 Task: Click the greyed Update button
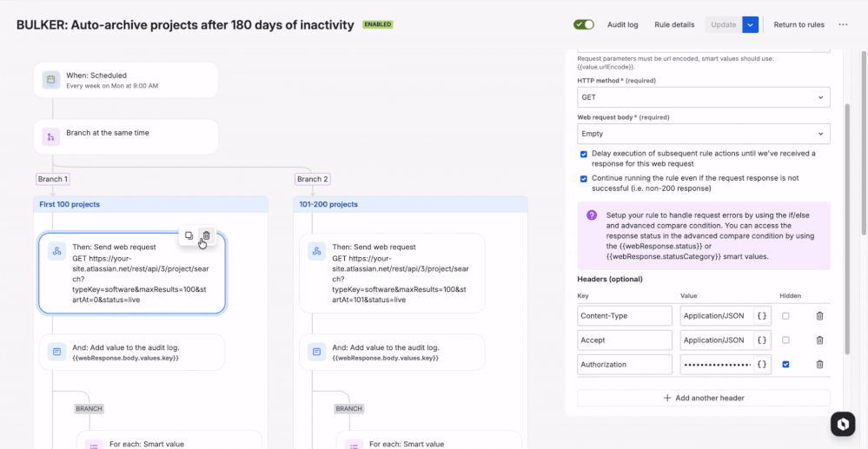tap(724, 24)
